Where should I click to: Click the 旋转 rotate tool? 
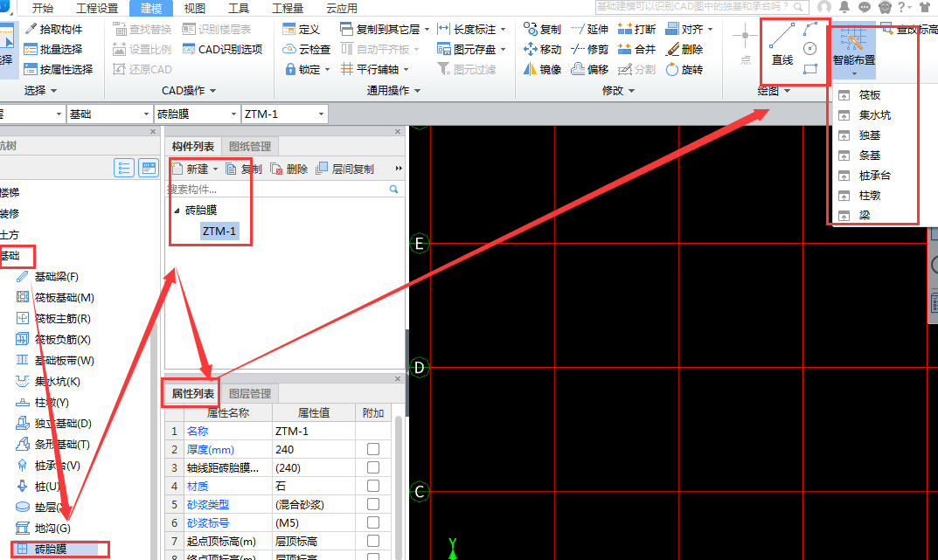click(x=684, y=69)
